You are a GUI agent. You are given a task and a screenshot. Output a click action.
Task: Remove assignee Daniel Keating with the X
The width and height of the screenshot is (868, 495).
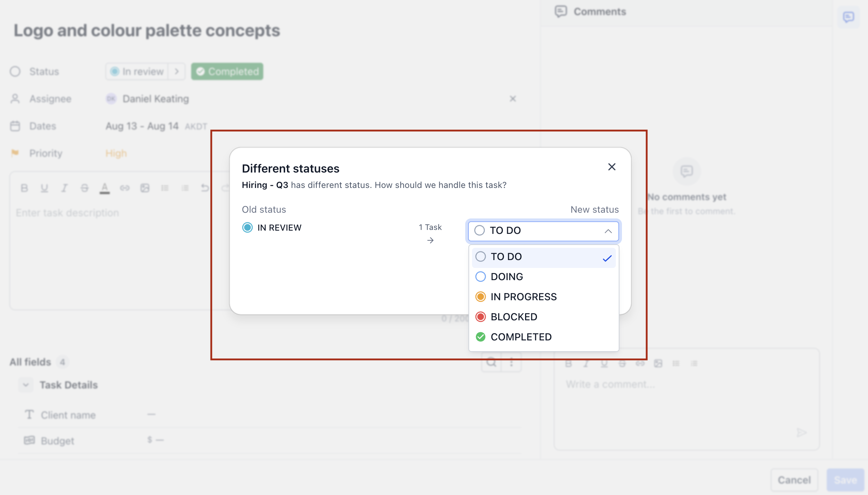click(513, 99)
